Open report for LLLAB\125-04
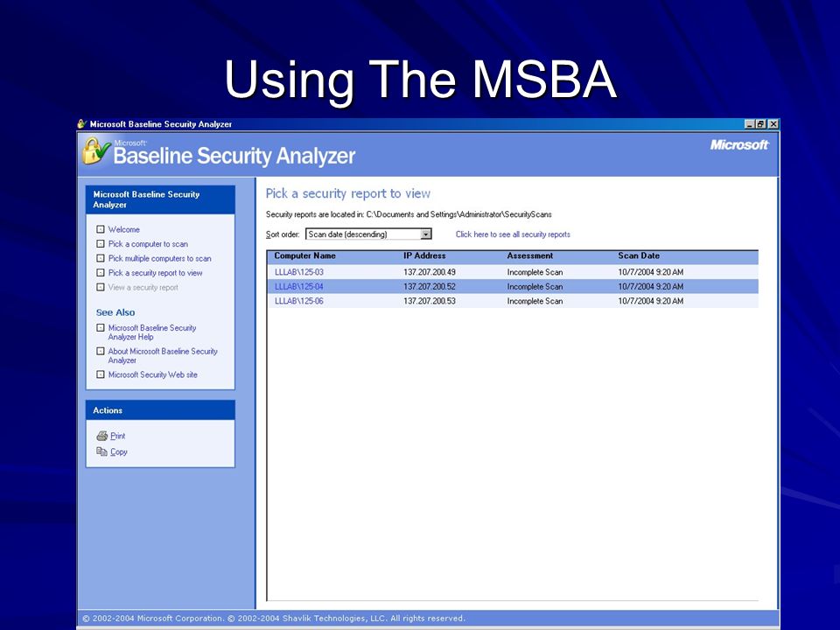 (299, 287)
